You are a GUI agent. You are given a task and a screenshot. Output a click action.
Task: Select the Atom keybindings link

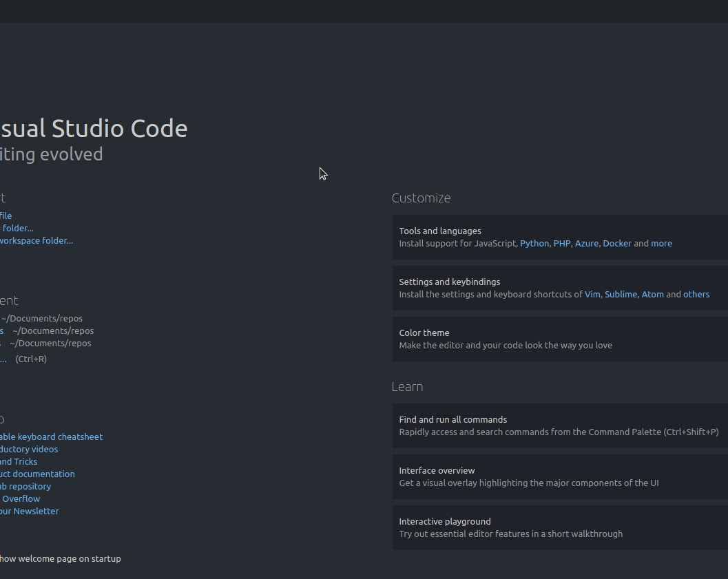pyautogui.click(x=652, y=295)
